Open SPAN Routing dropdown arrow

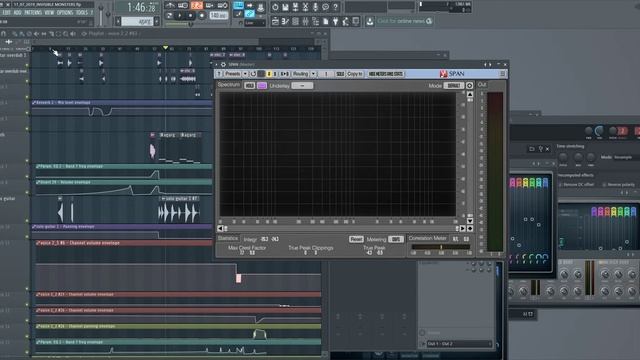point(313,74)
